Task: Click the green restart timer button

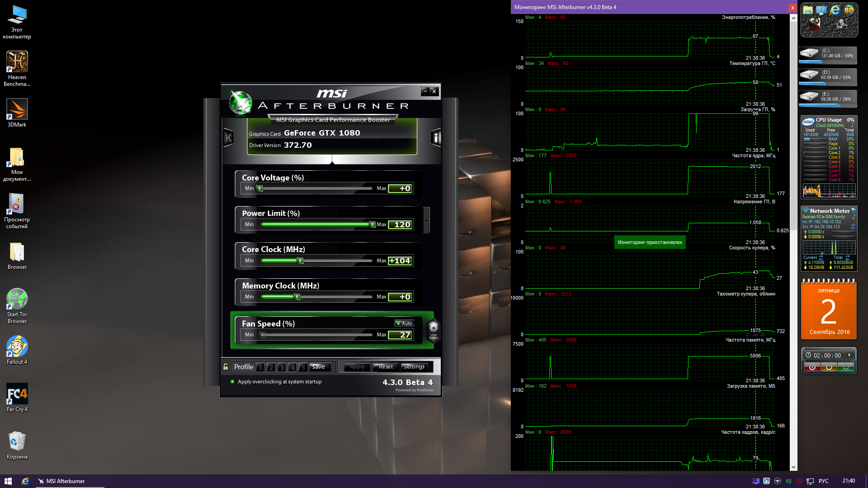Action: pyautogui.click(x=845, y=367)
